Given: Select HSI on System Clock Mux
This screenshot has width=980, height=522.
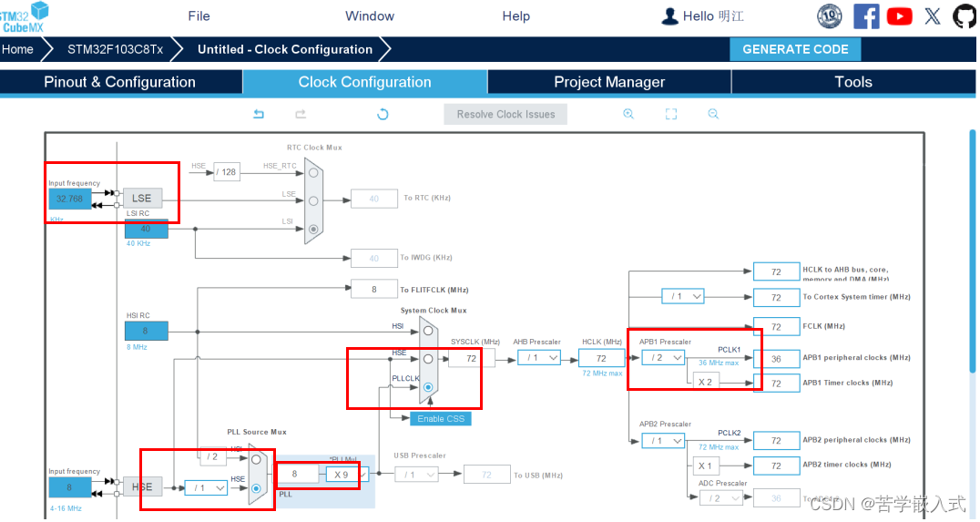Looking at the screenshot, I should [x=428, y=331].
